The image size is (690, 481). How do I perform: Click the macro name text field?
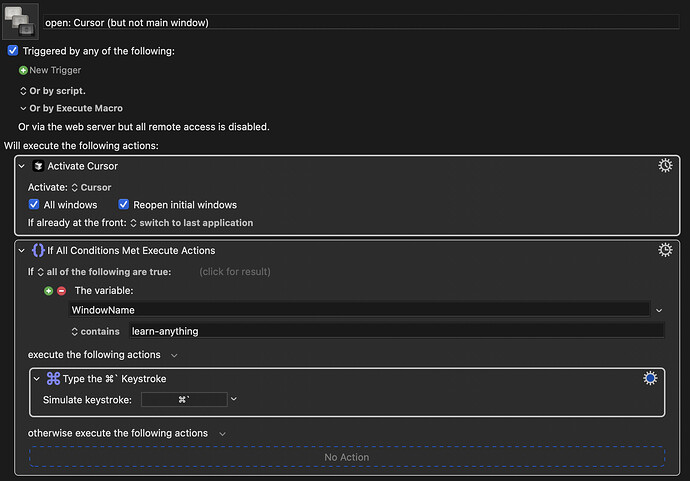tap(360, 21)
